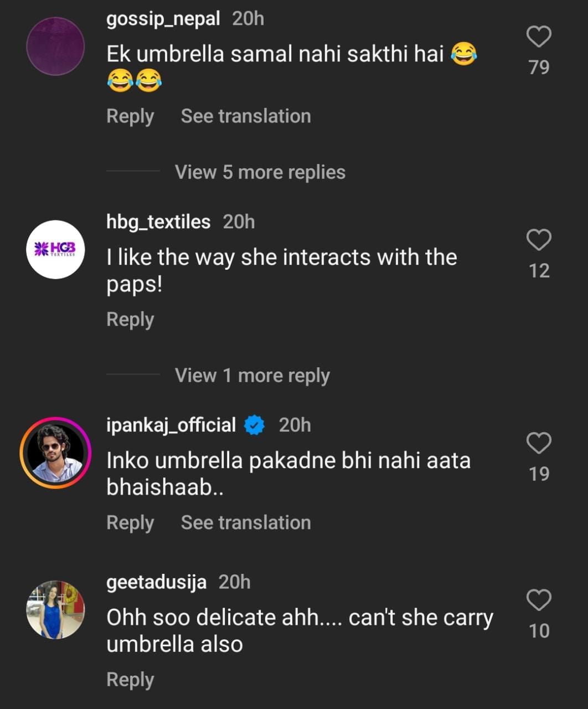Like ipankaj_official's comment via heart icon

(539, 444)
